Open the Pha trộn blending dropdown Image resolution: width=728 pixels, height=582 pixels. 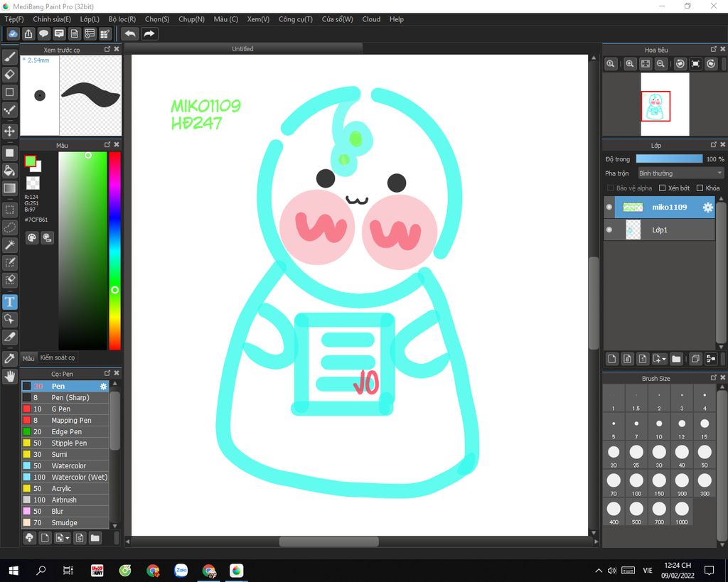pos(680,173)
